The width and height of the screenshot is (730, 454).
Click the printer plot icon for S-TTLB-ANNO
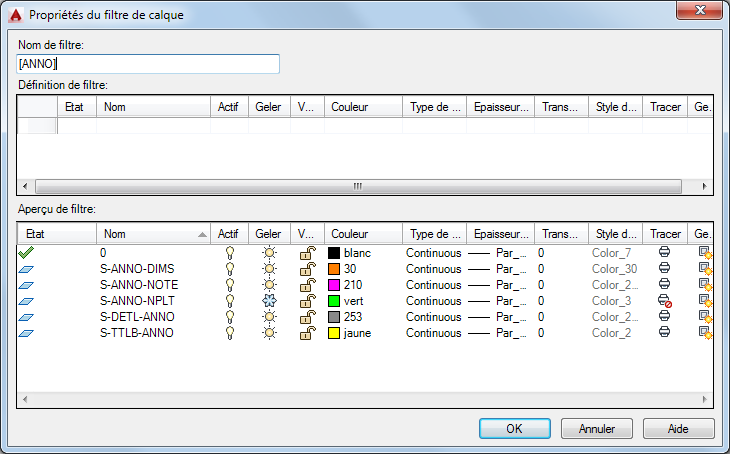664,332
